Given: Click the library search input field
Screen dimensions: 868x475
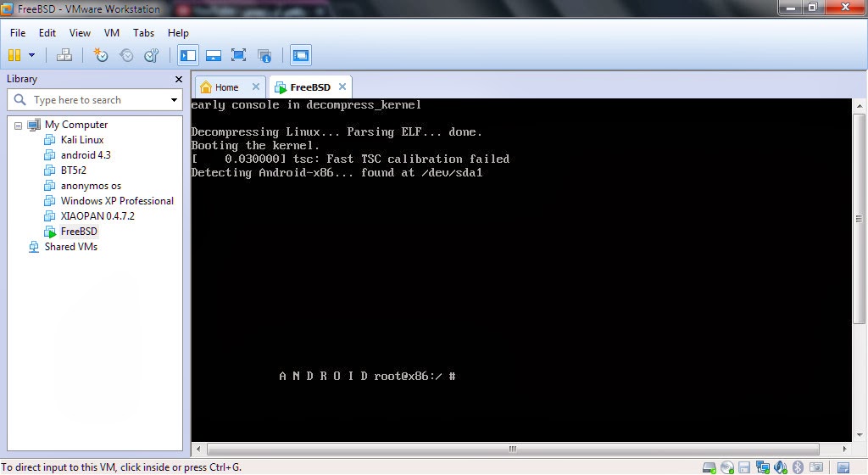Looking at the screenshot, I should (x=97, y=99).
